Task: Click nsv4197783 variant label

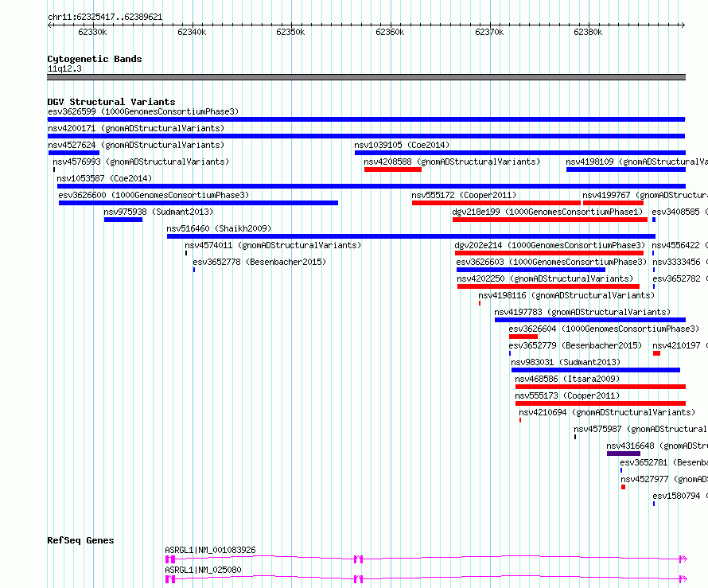Action: (x=582, y=312)
